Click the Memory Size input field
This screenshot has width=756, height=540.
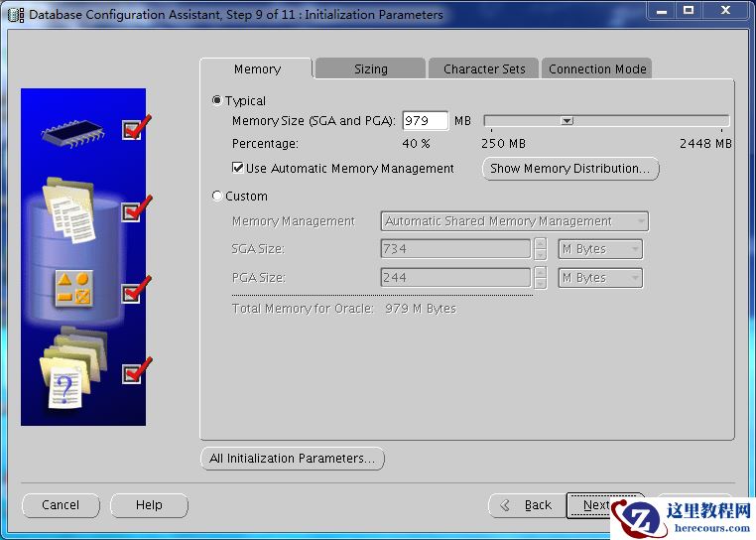[426, 121]
